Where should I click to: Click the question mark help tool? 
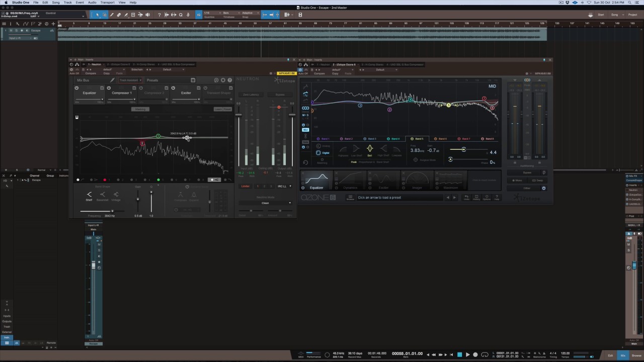pos(159,15)
